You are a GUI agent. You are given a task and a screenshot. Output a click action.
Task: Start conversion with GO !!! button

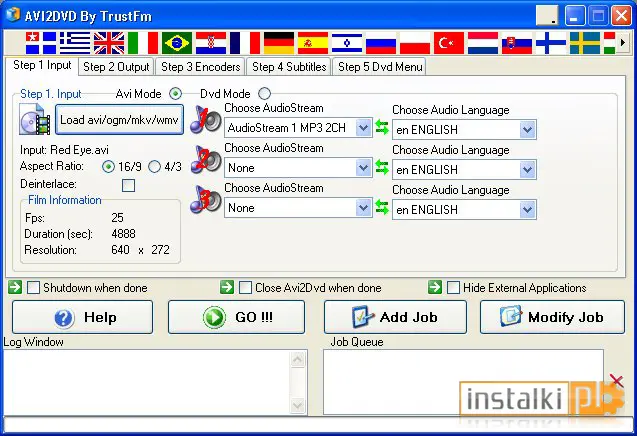[x=236, y=317]
